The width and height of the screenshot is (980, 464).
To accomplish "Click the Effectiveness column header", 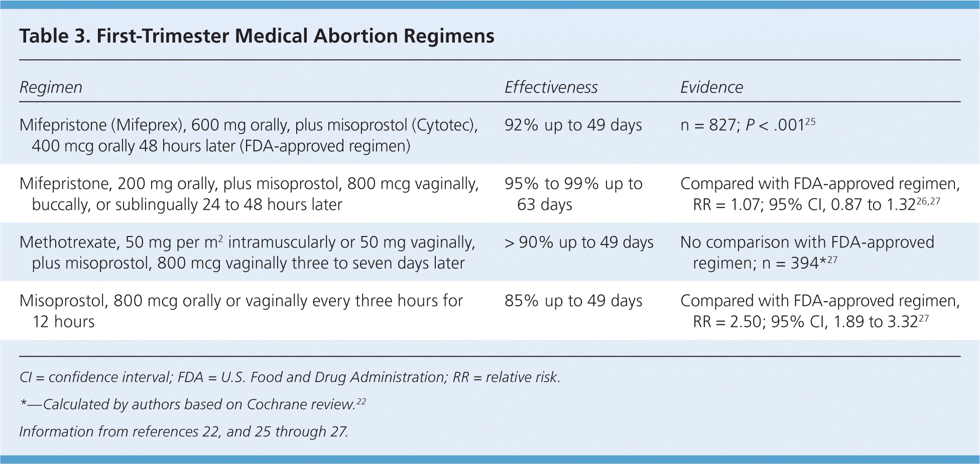I will (551, 87).
